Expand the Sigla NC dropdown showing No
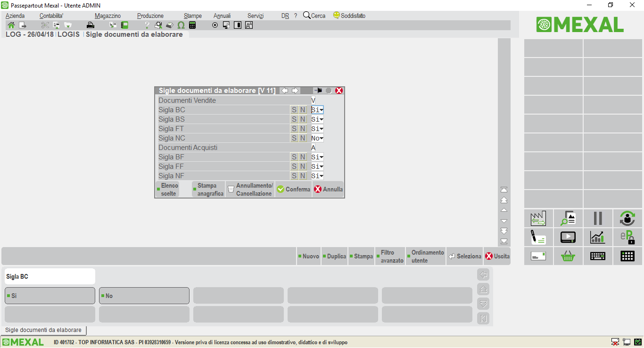 tap(317, 138)
